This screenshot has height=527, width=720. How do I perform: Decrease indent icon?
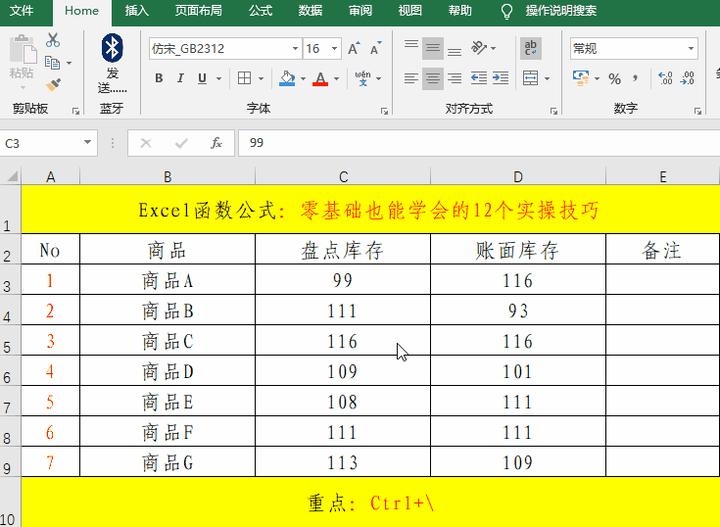478,78
